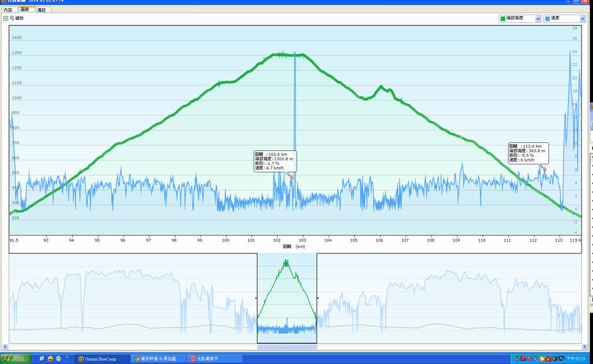
Task: Click the 113.9 distance axis label
Action: pos(575,240)
